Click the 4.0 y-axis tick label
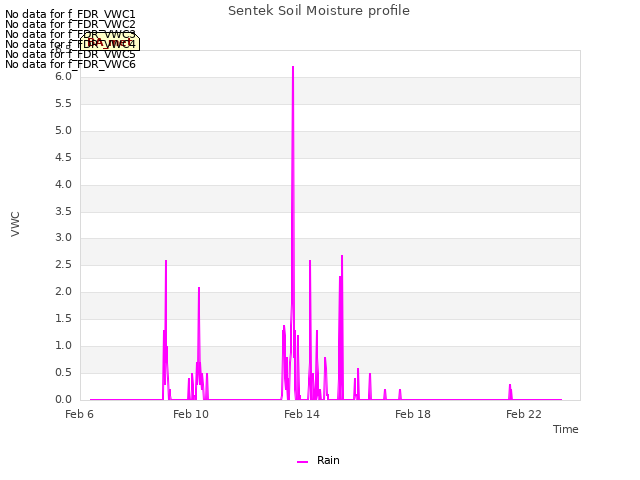Viewport: 640px width, 480px height. [x=63, y=184]
